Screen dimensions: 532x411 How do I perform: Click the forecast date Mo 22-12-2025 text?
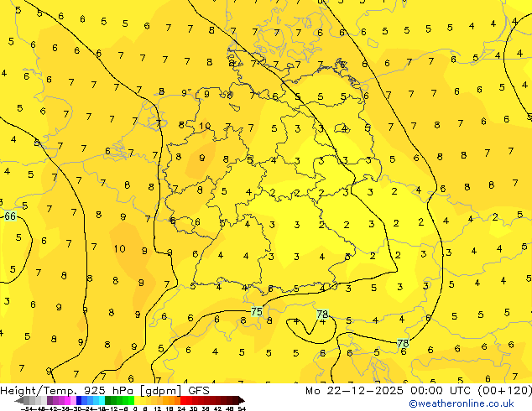coord(355,391)
